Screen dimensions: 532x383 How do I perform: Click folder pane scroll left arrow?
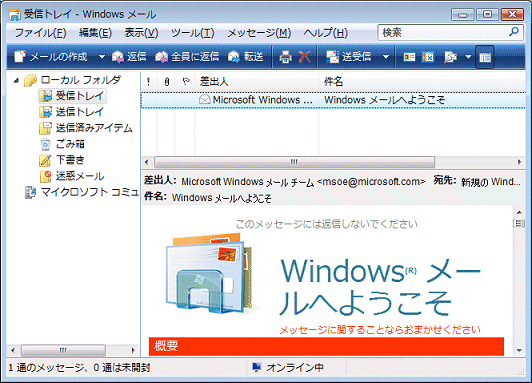click(13, 350)
